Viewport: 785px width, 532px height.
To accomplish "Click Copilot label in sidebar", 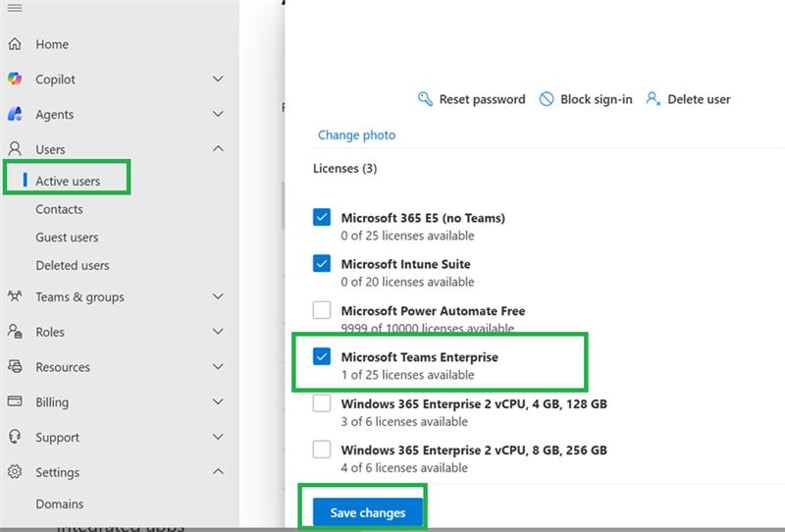I will coord(55,80).
